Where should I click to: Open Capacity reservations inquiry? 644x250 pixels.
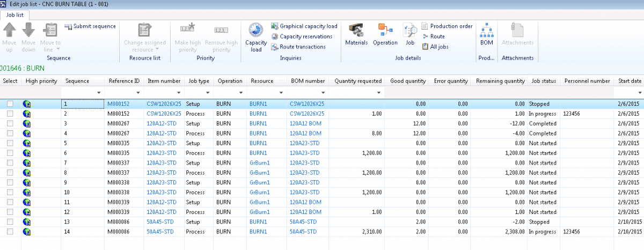(x=306, y=37)
